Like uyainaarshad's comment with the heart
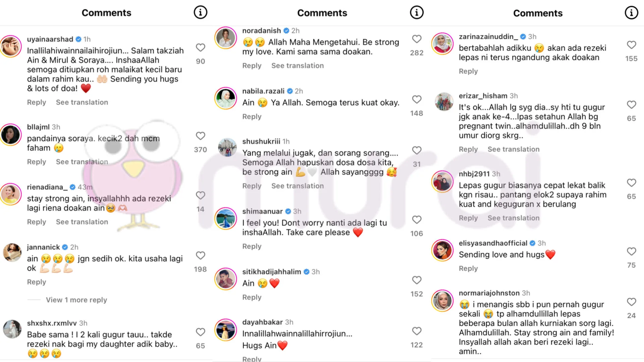 200,48
